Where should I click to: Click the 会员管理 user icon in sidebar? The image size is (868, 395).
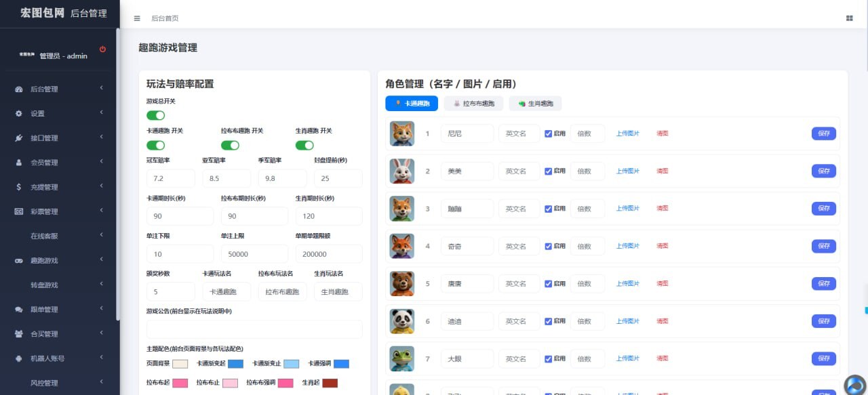click(19, 163)
